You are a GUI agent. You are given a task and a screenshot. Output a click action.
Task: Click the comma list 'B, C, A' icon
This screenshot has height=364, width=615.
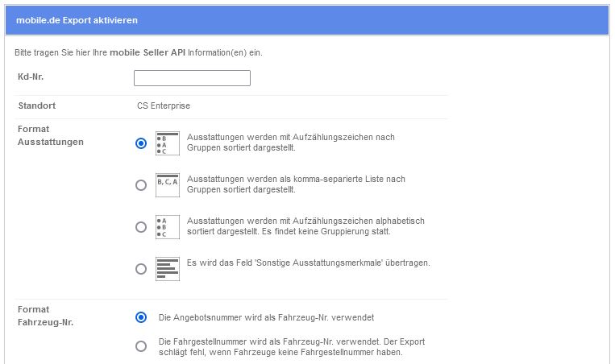168,185
